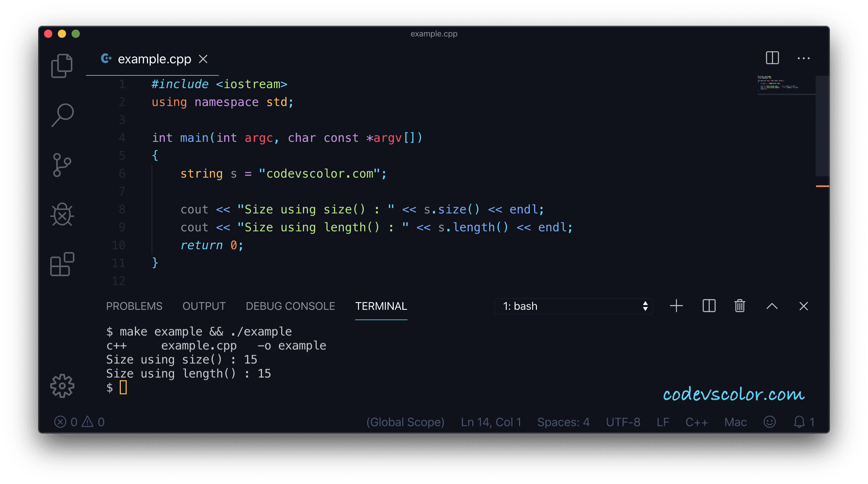Open the '1: bash' terminal dropdown
This screenshot has width=868, height=484.
[573, 306]
